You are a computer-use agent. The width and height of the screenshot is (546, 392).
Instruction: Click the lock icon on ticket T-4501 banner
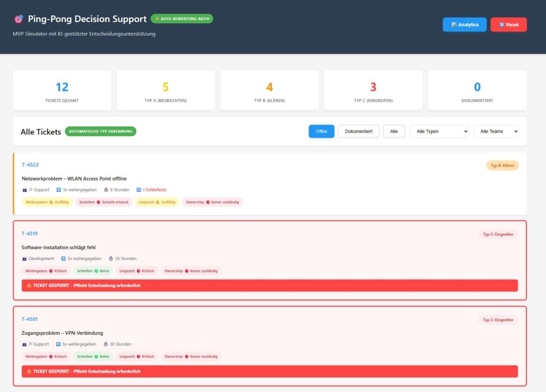click(x=29, y=371)
